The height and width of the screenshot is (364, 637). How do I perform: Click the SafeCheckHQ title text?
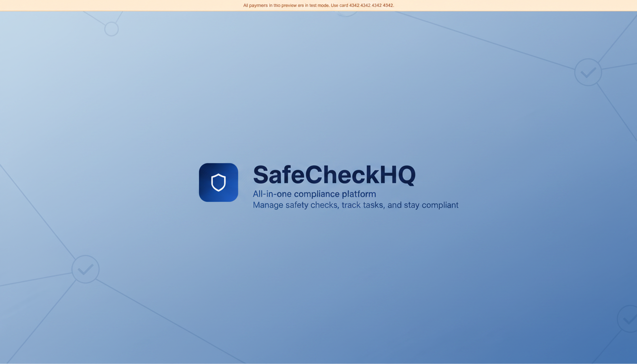tap(334, 175)
